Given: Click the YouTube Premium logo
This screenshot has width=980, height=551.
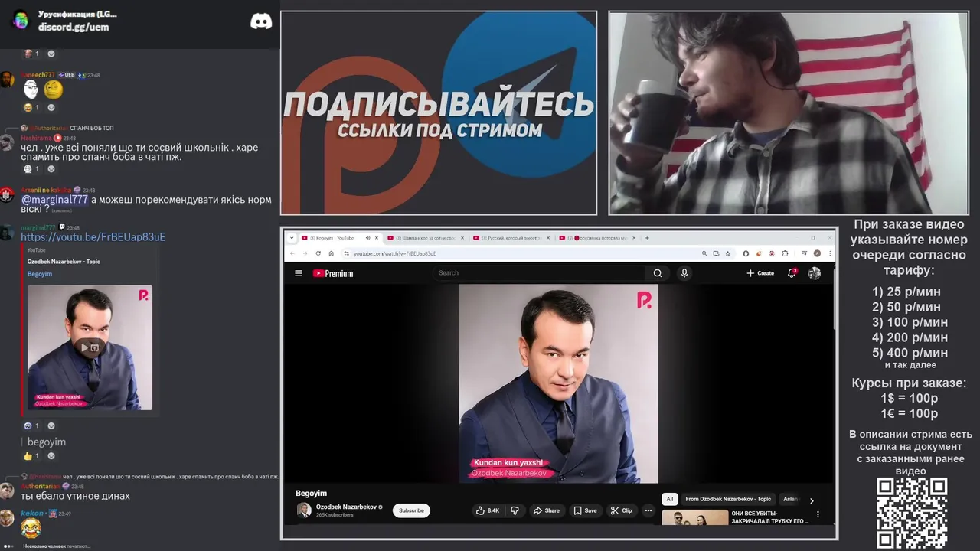Looking at the screenshot, I should [x=333, y=273].
